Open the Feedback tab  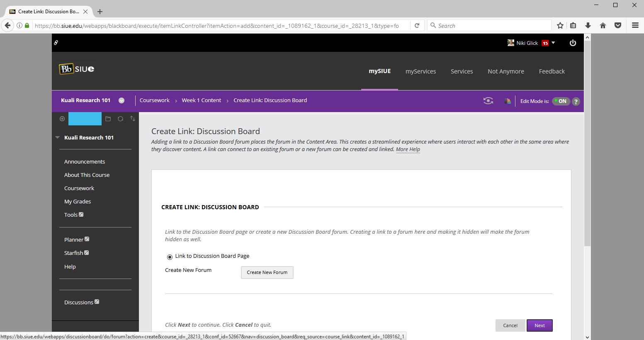tap(552, 71)
